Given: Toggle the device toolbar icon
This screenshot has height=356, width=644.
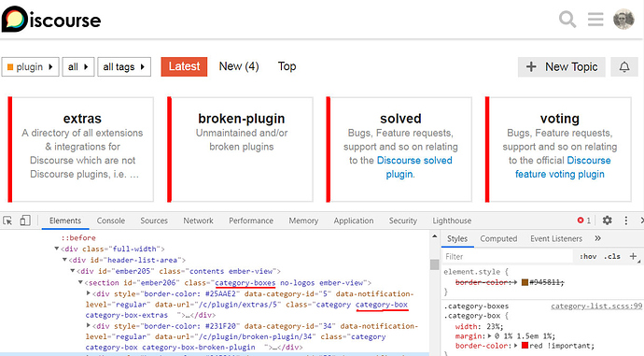Looking at the screenshot, I should coord(25,221).
